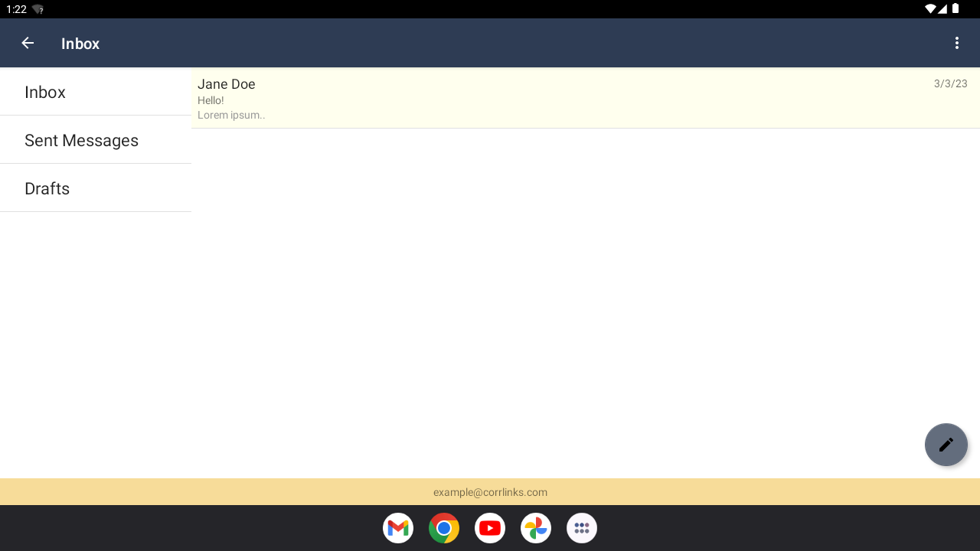Image resolution: width=980 pixels, height=551 pixels.
Task: Click the clock showing 1:22
Action: coord(16,9)
